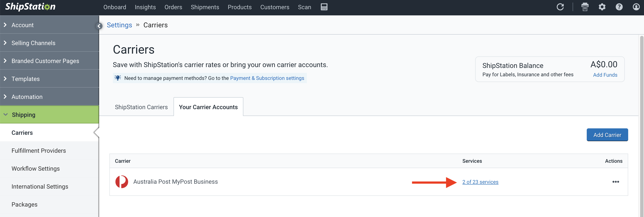Click Australia Post MyPost Business name
Screen dimensions: 644x217
click(175, 182)
